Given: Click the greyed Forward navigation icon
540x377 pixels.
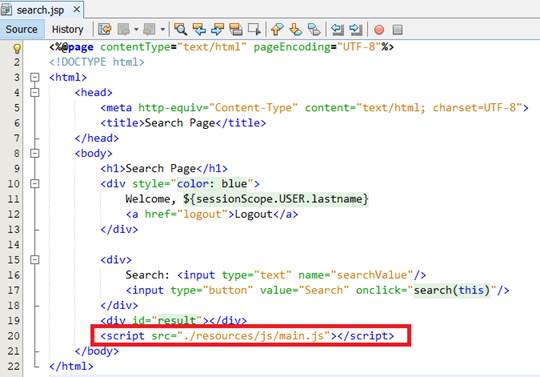Looking at the screenshot, I should tap(149, 29).
